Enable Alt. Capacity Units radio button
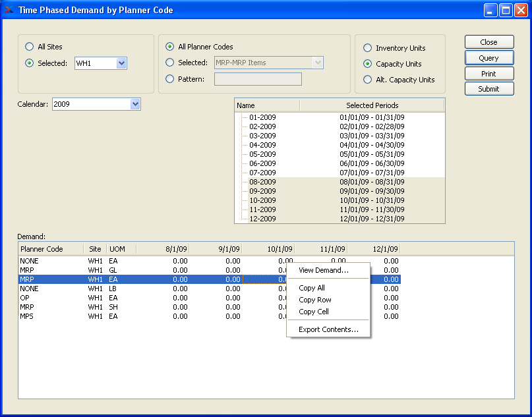 point(367,80)
